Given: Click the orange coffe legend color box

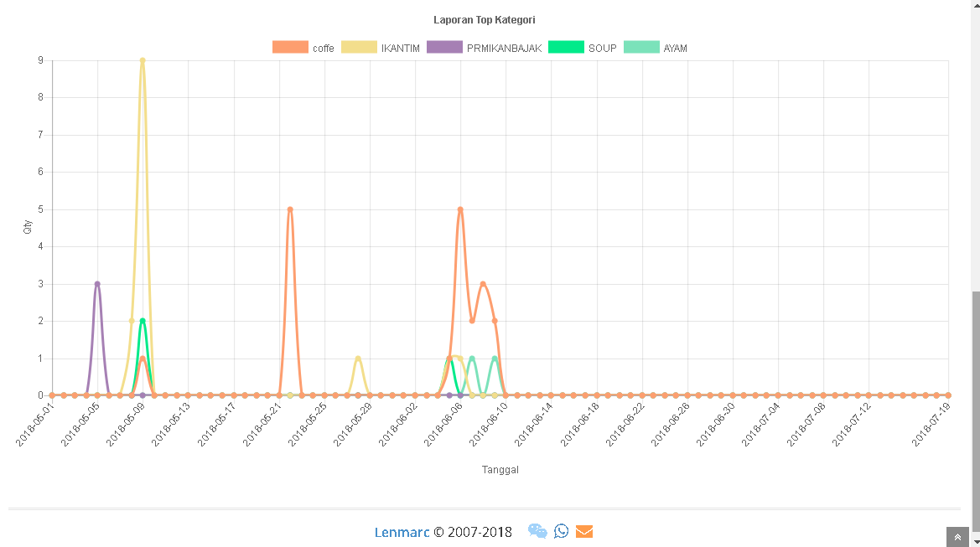Looking at the screenshot, I should point(290,48).
